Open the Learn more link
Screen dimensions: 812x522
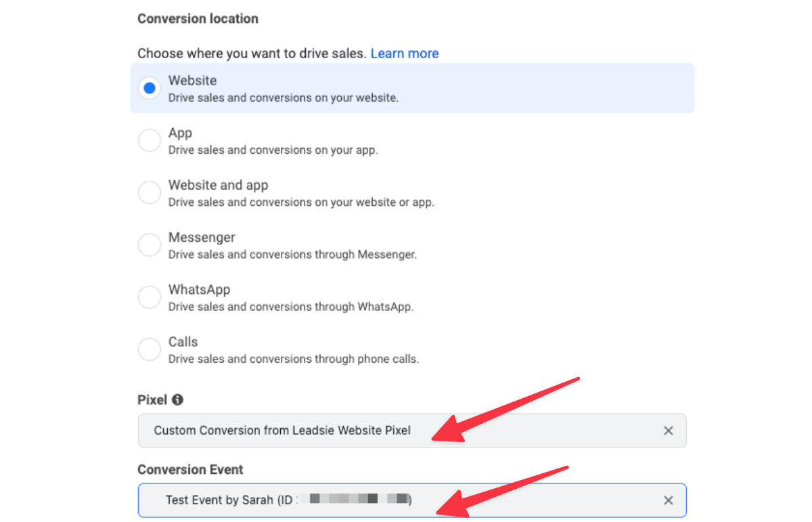[x=404, y=53]
